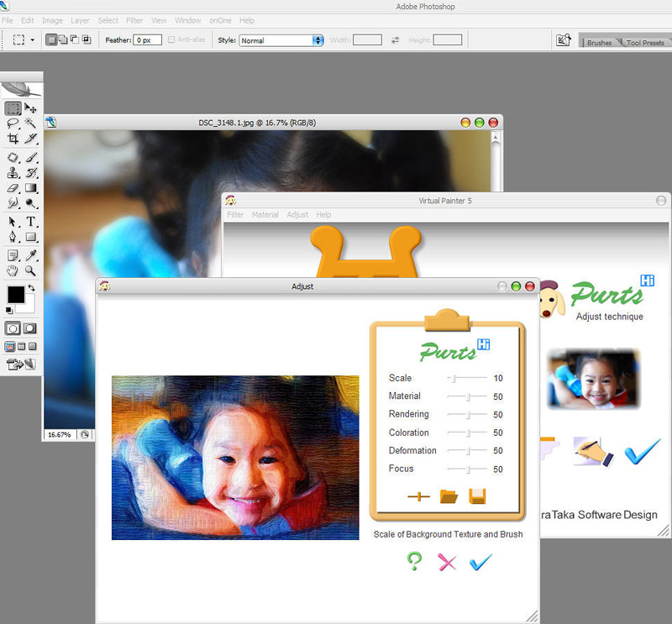Select the Zoom tool
The width and height of the screenshot is (672, 624).
[x=30, y=270]
